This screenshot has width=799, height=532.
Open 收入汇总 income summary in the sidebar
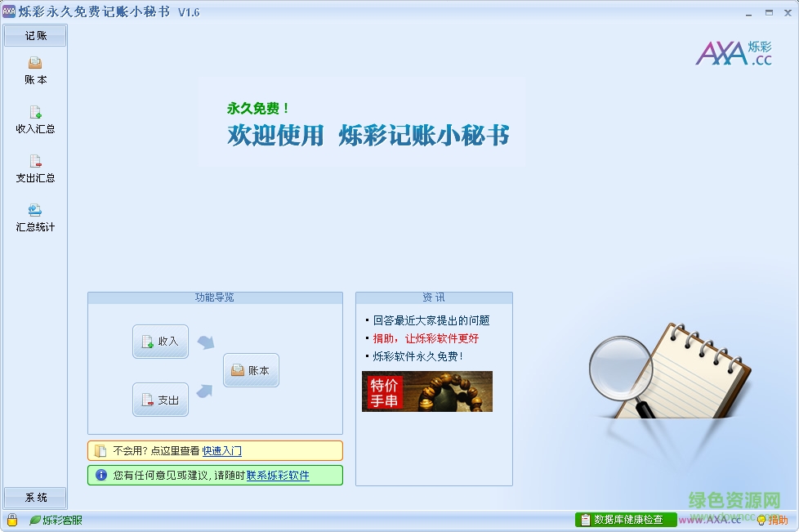(34, 119)
